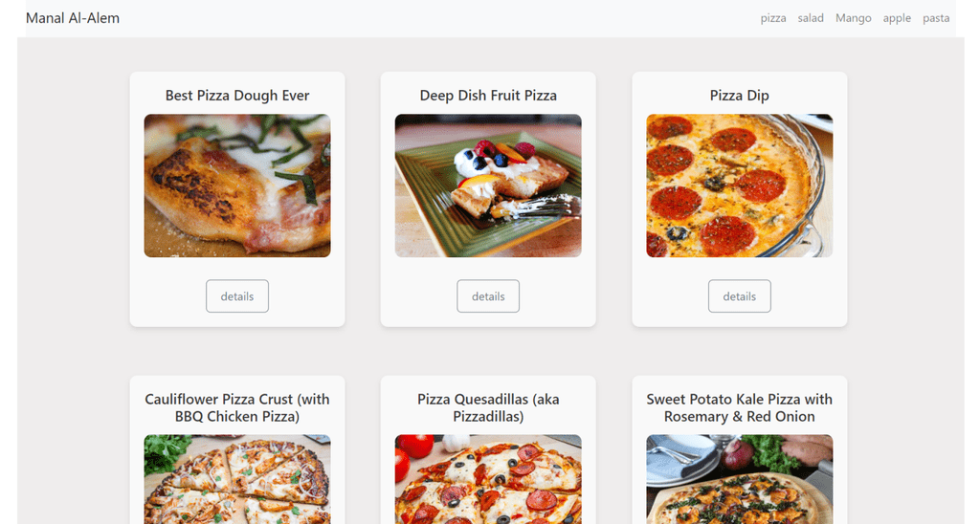Viewport: 980px width, 524px height.
Task: Click Cauliflower Pizza Crust card heading
Action: (237, 408)
